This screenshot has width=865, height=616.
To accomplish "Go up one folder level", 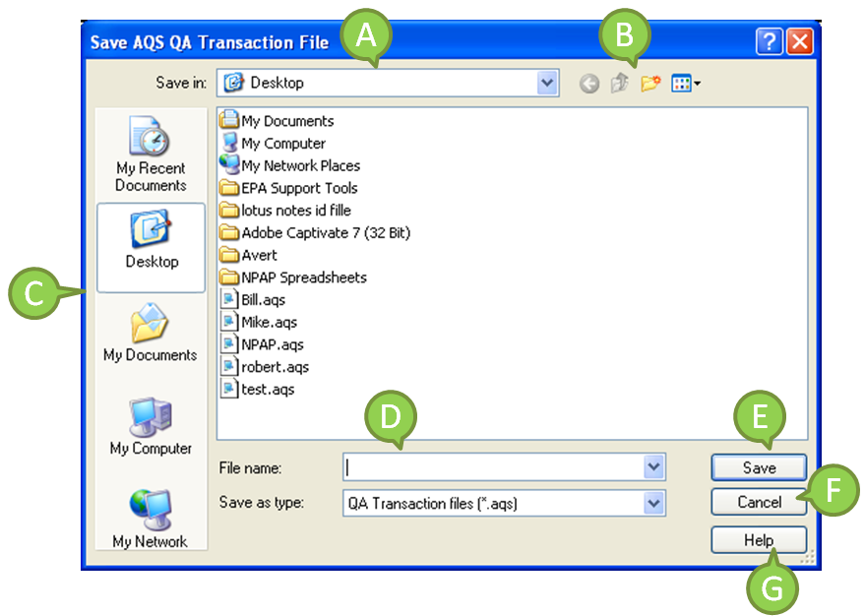I will point(619,84).
